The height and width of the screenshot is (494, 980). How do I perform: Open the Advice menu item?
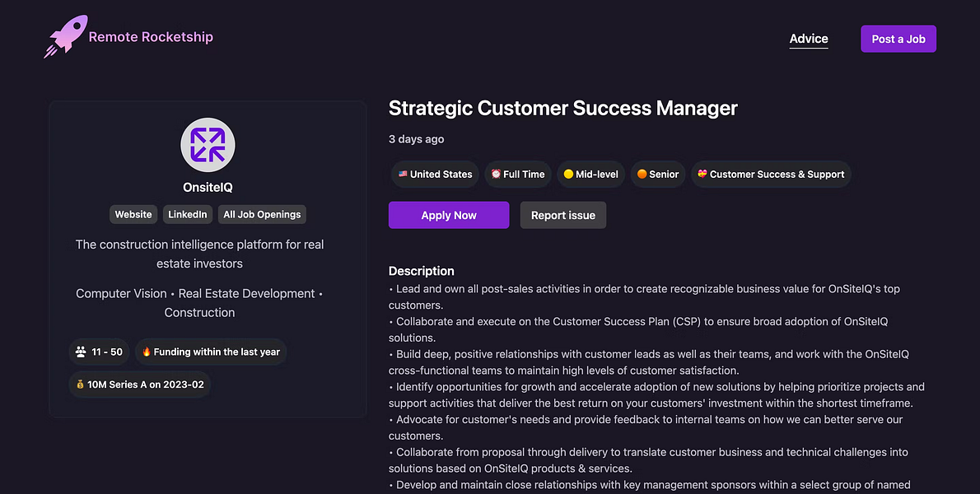809,39
